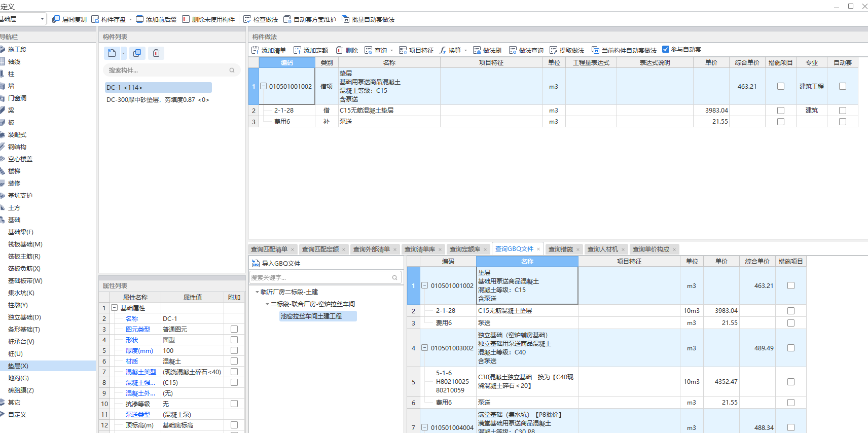868x433 pixels.
Task: Select 池窑拉丝车间土建工程 tree item
Action: (318, 316)
